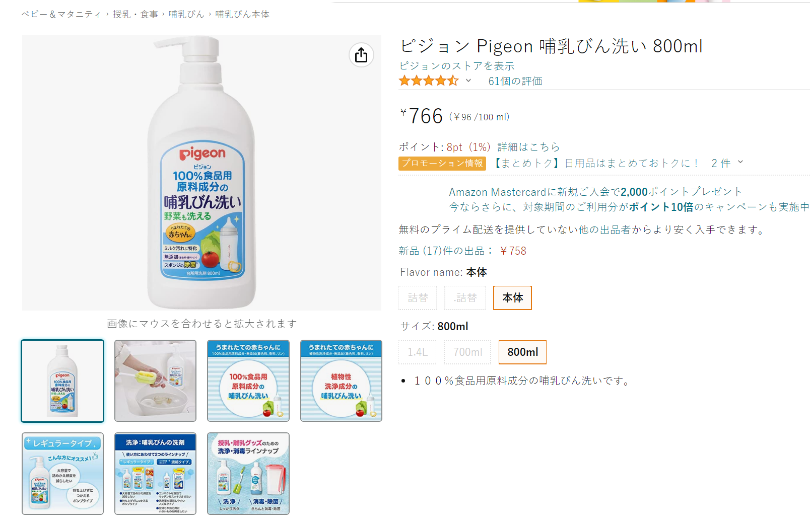The height and width of the screenshot is (532, 810).
Task: Select the 800ml size option
Action: 522,352
